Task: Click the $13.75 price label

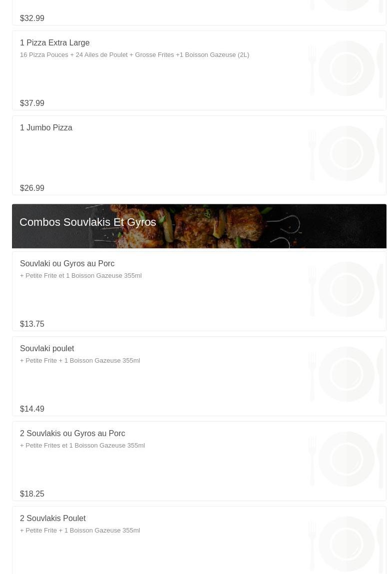Action: point(32,324)
